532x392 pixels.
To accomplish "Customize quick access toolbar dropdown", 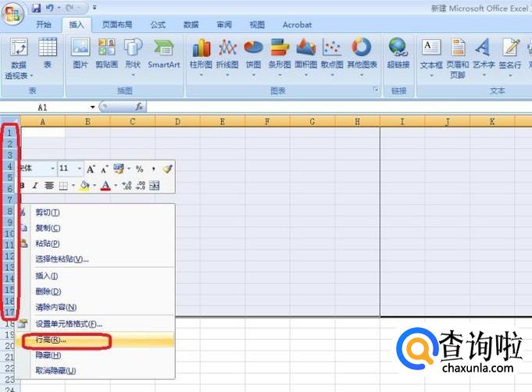I will click(x=95, y=8).
